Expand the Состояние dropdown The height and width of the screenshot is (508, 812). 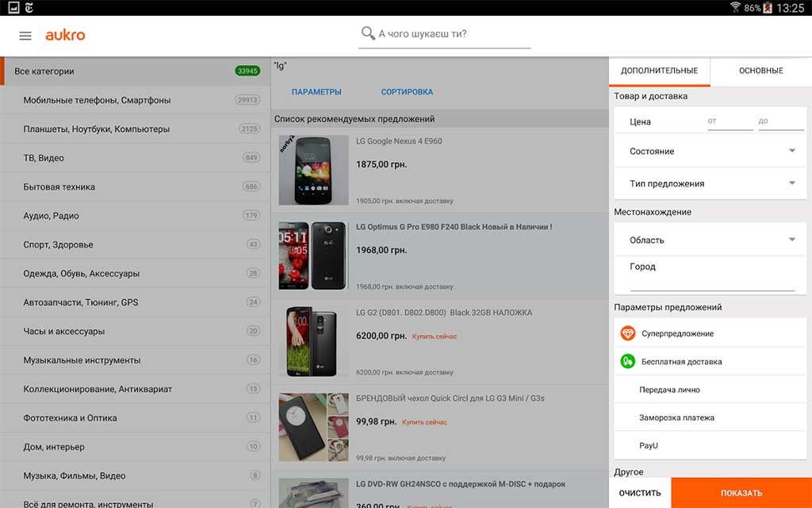pos(710,152)
